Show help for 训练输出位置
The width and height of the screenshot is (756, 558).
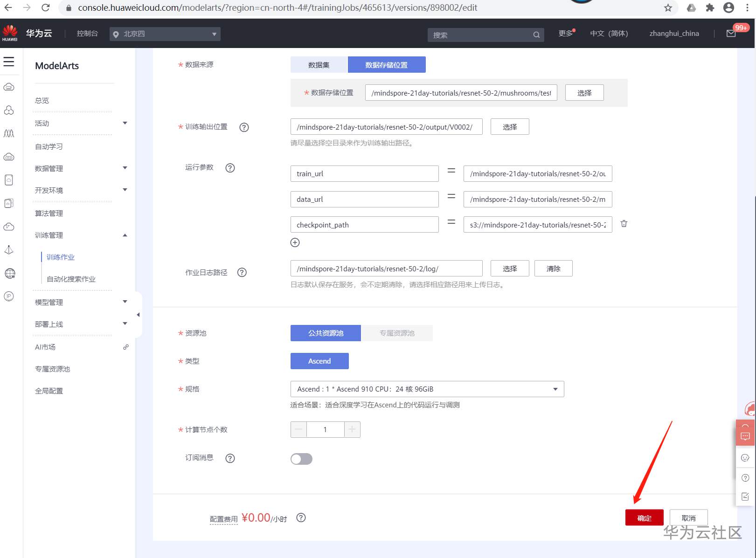(x=244, y=127)
